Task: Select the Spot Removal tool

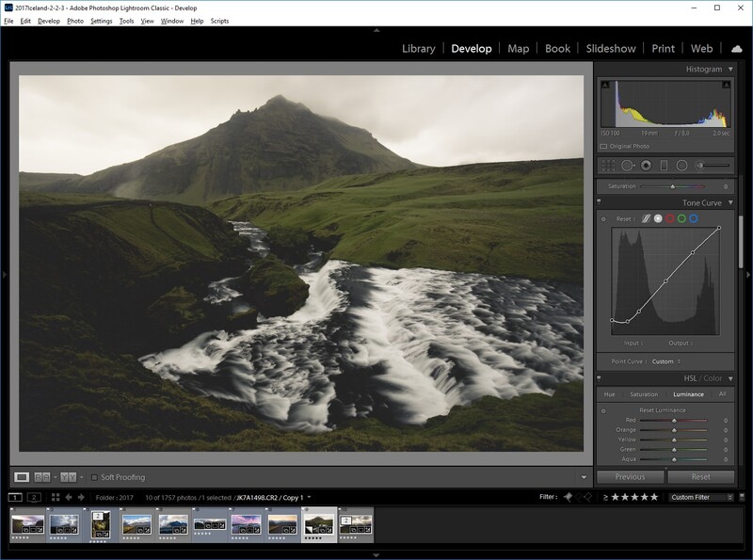Action: pos(627,166)
